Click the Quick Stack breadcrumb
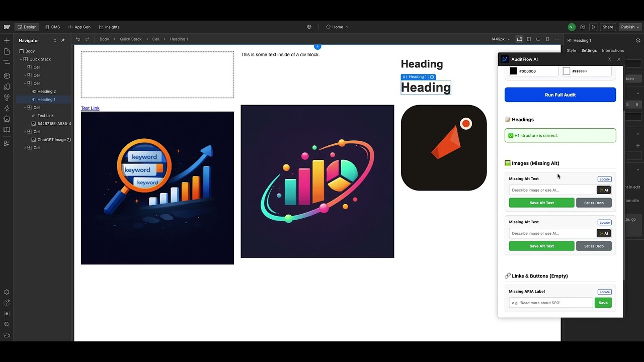The image size is (644, 362). [x=130, y=39]
